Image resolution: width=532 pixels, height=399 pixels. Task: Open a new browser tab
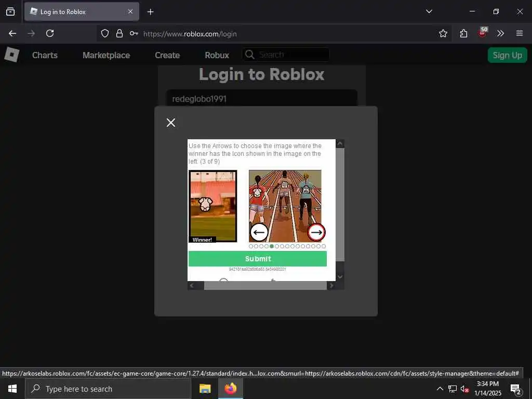click(150, 12)
